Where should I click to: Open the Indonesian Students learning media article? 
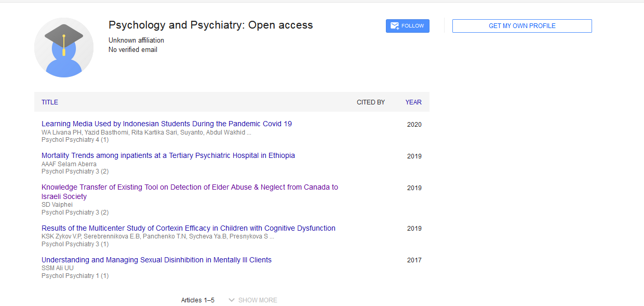pos(166,124)
